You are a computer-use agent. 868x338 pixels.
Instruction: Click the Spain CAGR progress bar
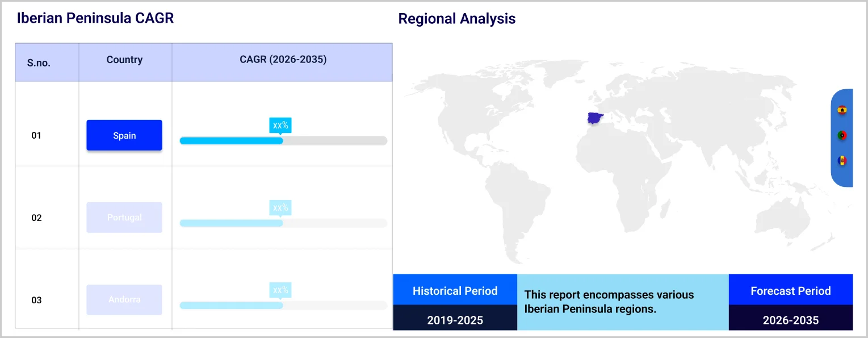[283, 141]
